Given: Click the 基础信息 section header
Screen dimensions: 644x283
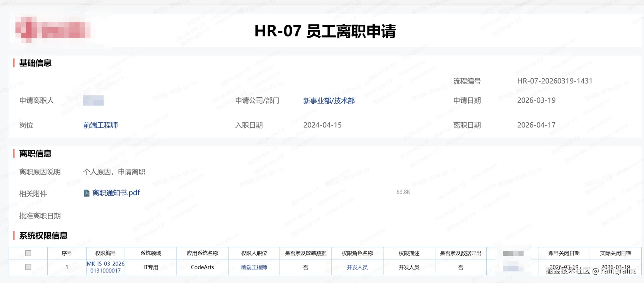Looking at the screenshot, I should click(35, 63).
